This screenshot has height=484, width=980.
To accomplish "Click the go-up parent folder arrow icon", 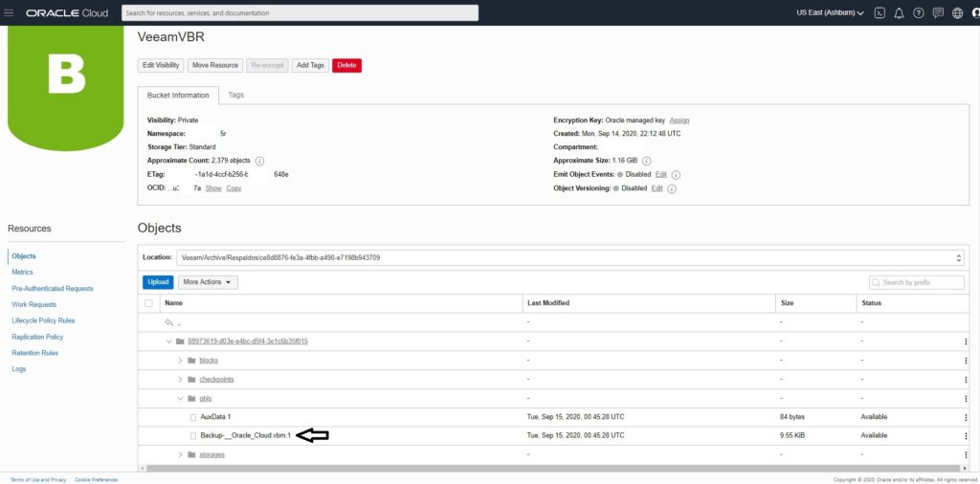I will coord(168,322).
